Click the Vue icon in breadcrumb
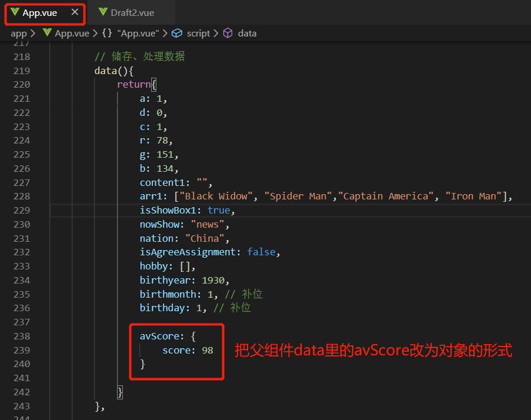The height and width of the screenshot is (420, 531). pos(47,32)
